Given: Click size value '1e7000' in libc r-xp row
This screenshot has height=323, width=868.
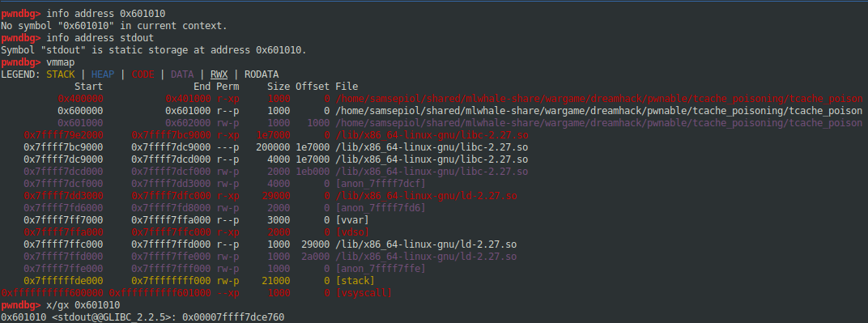Looking at the screenshot, I should [273, 135].
